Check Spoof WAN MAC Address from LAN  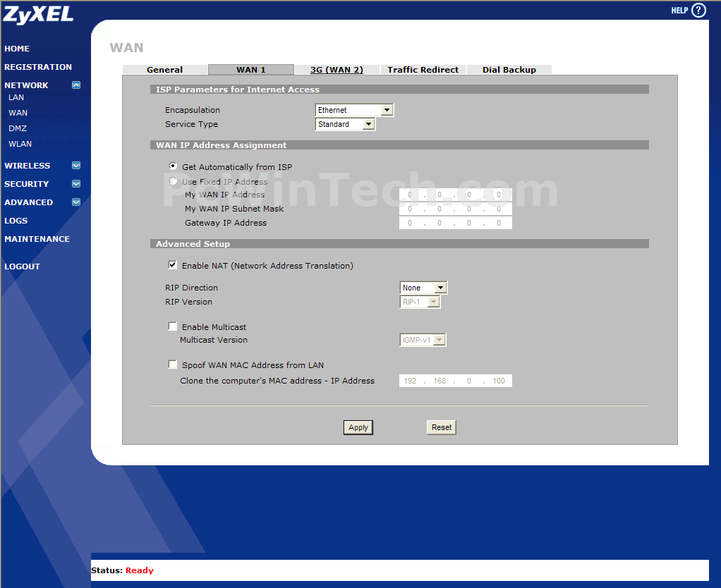[x=172, y=365]
